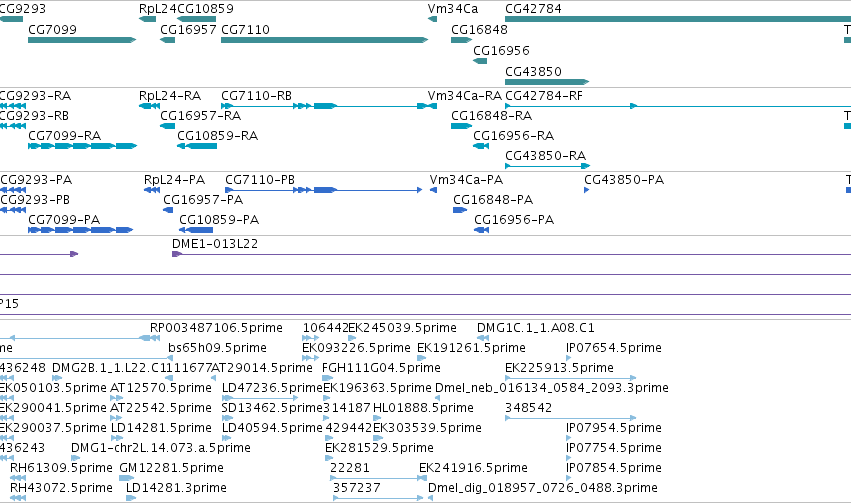
Task: Click the CG16848 gene label
Action: click(479, 29)
